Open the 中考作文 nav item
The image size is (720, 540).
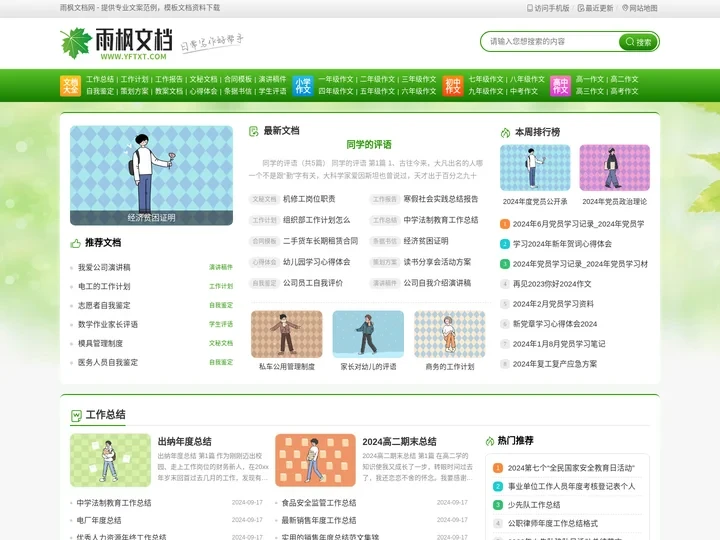coord(524,91)
